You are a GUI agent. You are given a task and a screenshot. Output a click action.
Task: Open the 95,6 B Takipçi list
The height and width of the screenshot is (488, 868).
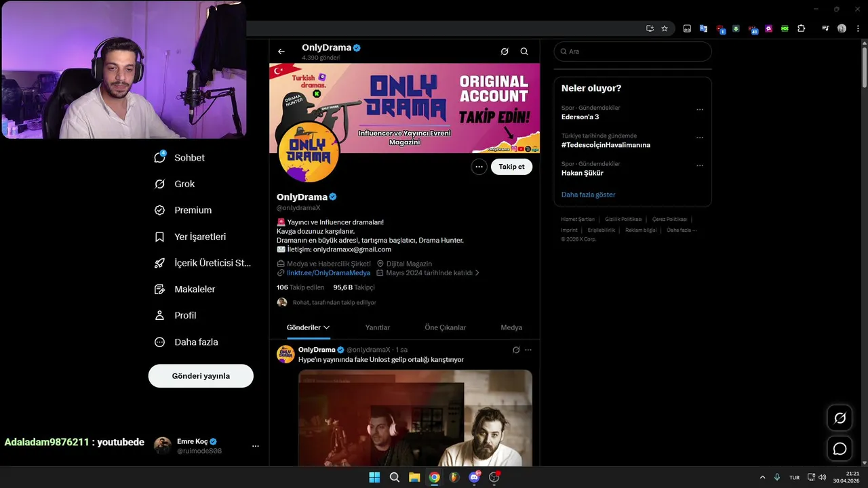[x=354, y=287]
